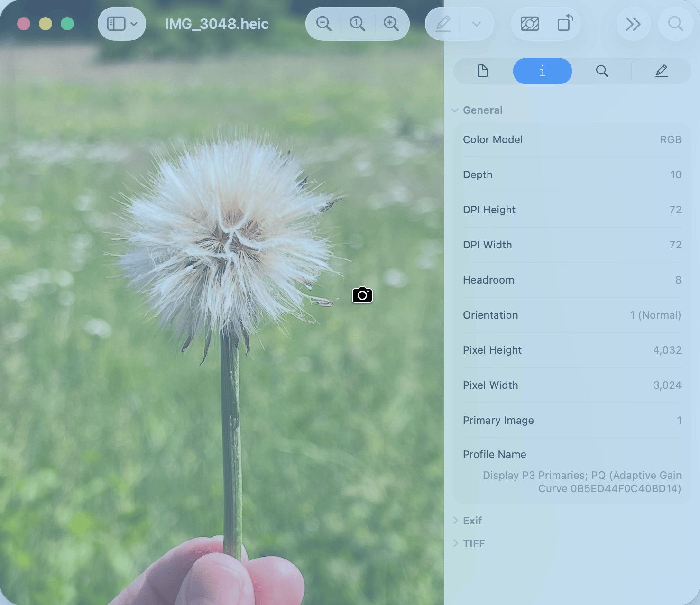Expand the TIFF section

tap(456, 543)
